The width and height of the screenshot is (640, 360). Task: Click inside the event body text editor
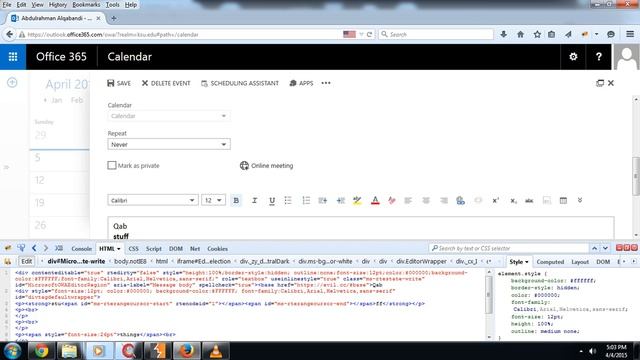[361, 229]
